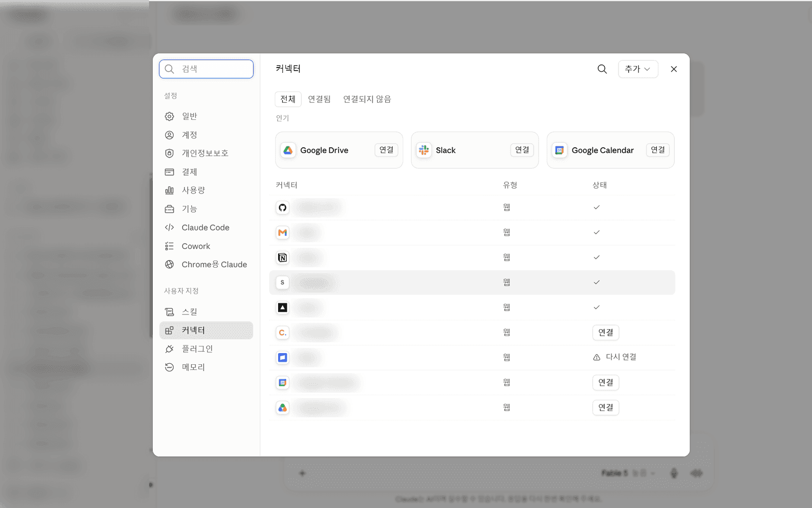Click the Chrome용 Claude globe icon
Image resolution: width=812 pixels, height=508 pixels.
(x=170, y=265)
